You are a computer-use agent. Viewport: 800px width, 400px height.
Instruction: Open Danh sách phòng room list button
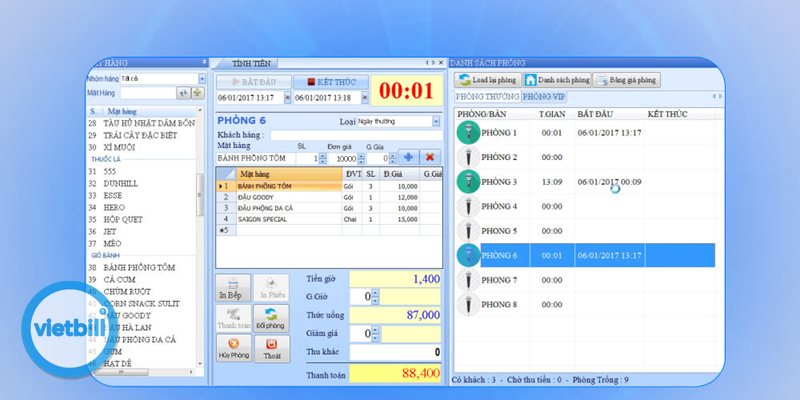click(557, 80)
